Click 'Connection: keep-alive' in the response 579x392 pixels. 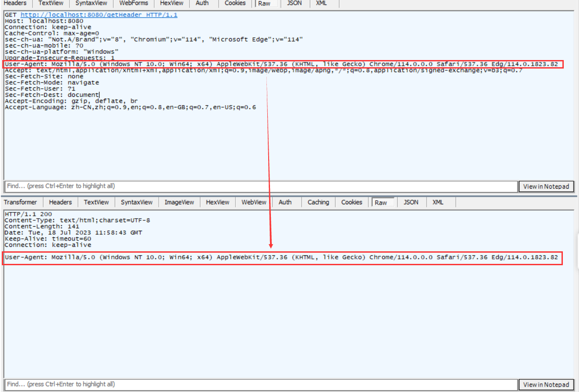48,245
